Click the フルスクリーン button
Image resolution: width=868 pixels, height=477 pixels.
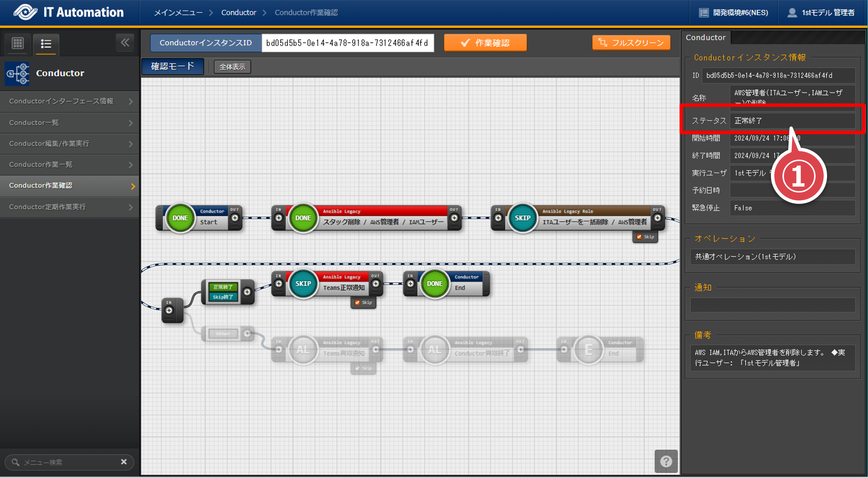tap(631, 43)
